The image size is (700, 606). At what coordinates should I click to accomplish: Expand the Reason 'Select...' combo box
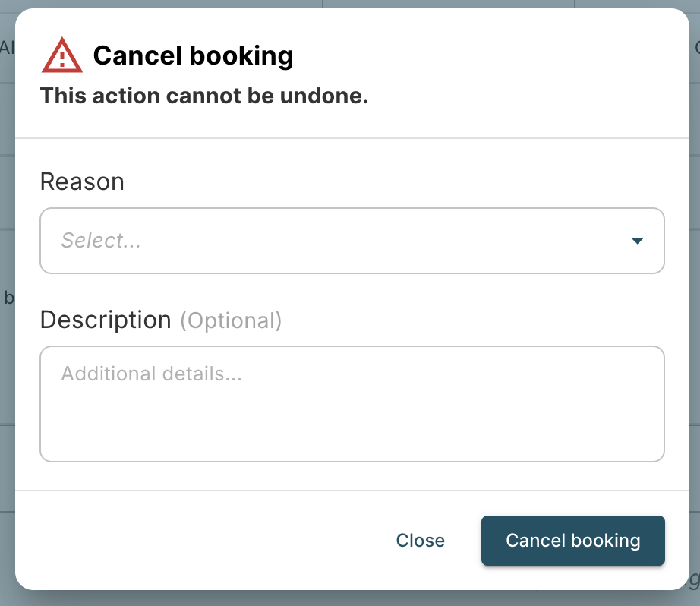tap(352, 241)
